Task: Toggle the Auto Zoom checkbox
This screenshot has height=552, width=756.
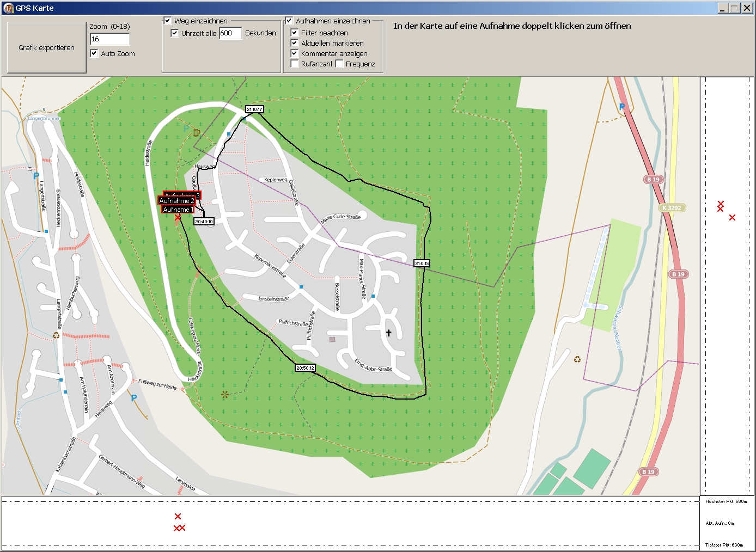Action: 94,53
